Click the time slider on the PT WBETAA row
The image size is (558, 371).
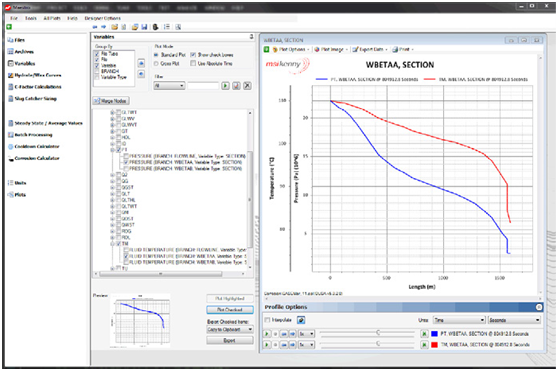367,333
